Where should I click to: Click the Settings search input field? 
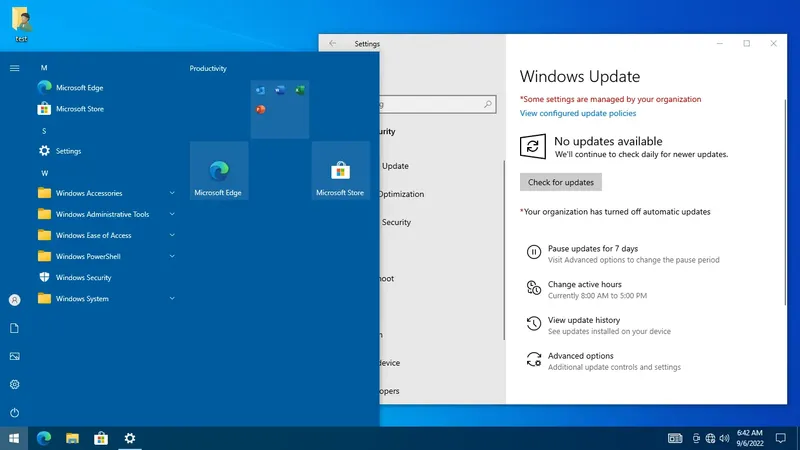(x=437, y=104)
